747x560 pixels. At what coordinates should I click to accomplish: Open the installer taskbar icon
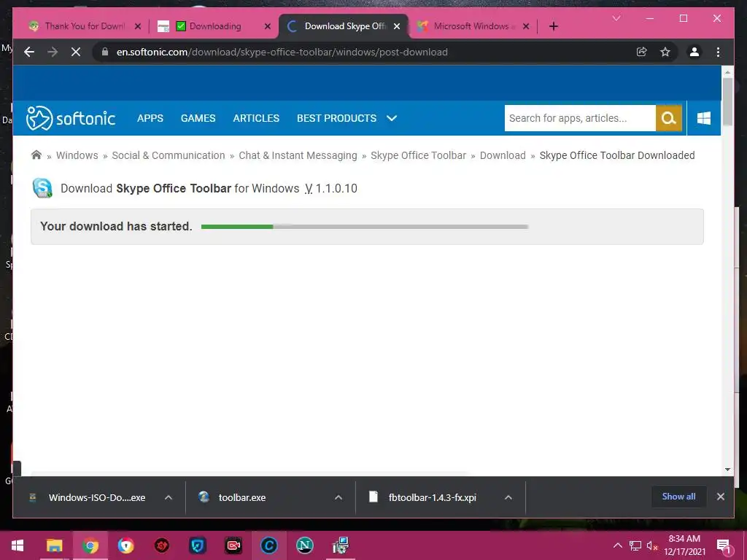click(x=340, y=545)
